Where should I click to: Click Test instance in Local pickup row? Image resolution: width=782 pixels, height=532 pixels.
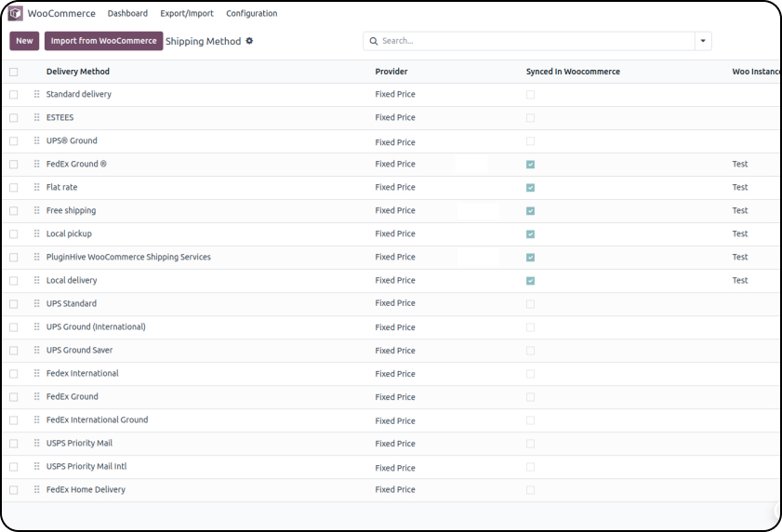point(740,233)
